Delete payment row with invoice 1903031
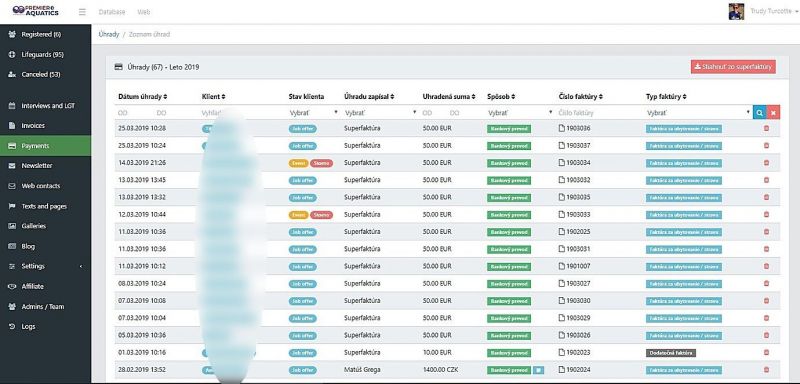The image size is (800, 384). [x=766, y=249]
